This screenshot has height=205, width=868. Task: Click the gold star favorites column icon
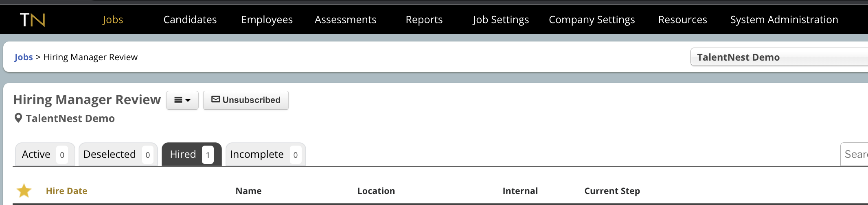[24, 191]
